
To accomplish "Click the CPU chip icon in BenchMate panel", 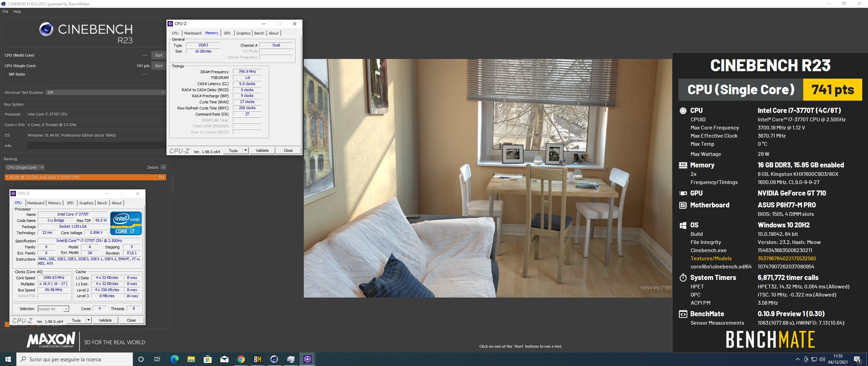I will (x=683, y=110).
